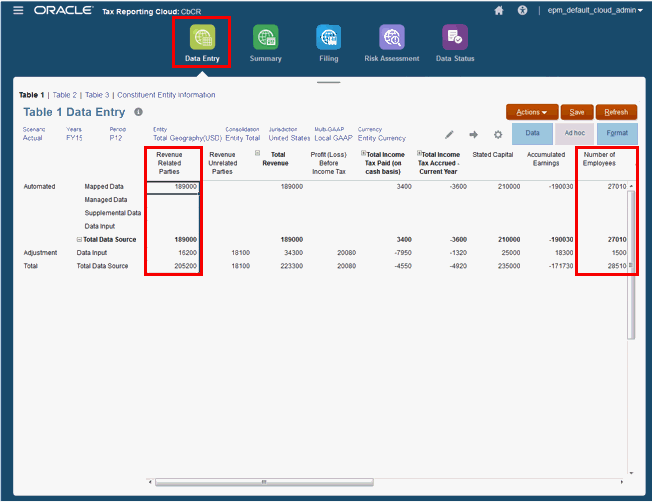Click the vertical scrollbar thumb
Screen dimensions: 652x502
[x=631, y=265]
